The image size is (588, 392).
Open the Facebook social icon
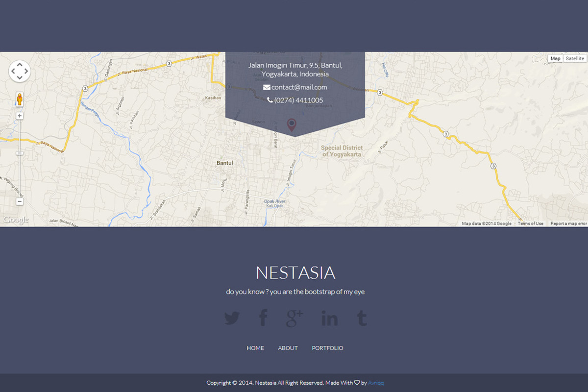[263, 318]
